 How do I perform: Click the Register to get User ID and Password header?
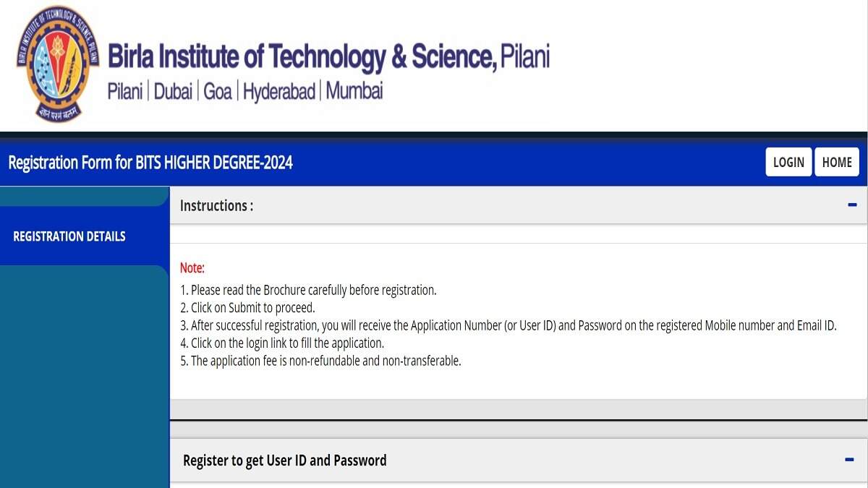[x=285, y=461]
